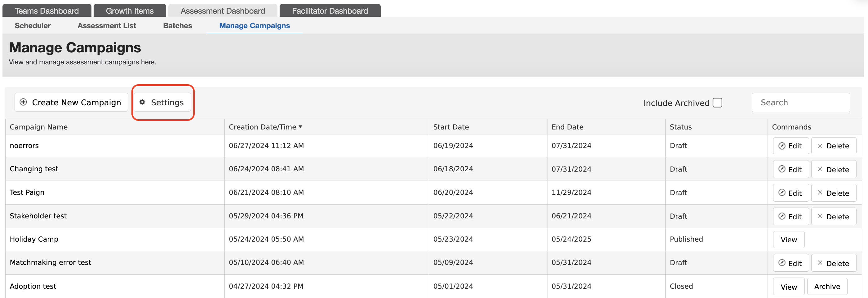Image resolution: width=868 pixels, height=298 pixels.
Task: Click Matchmaking error test campaign name
Action: pos(51,263)
